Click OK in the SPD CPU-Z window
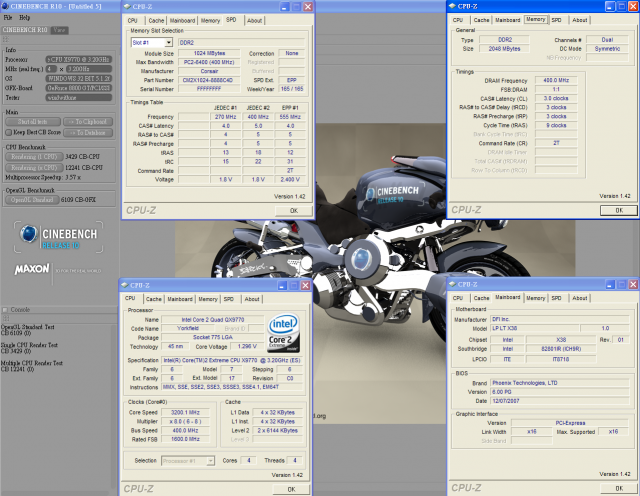Image resolution: width=640 pixels, height=496 pixels. tap(293, 211)
